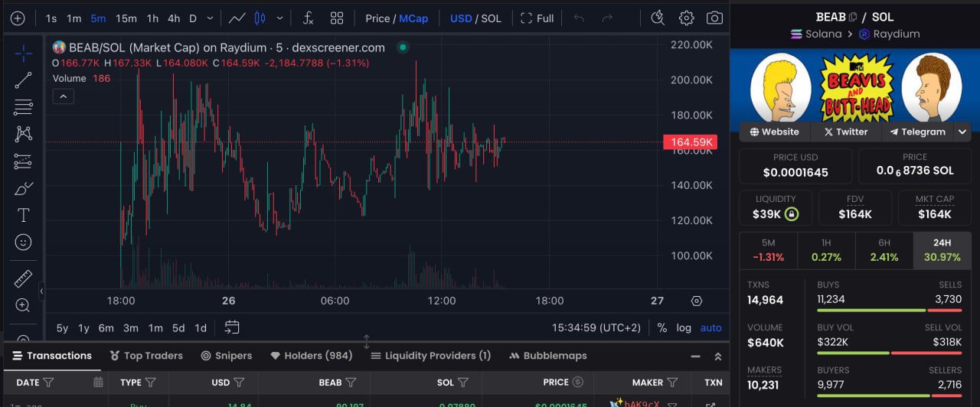Image resolution: width=980 pixels, height=407 pixels.
Task: Activate the zoom in magnifier tool
Action: 23,306
